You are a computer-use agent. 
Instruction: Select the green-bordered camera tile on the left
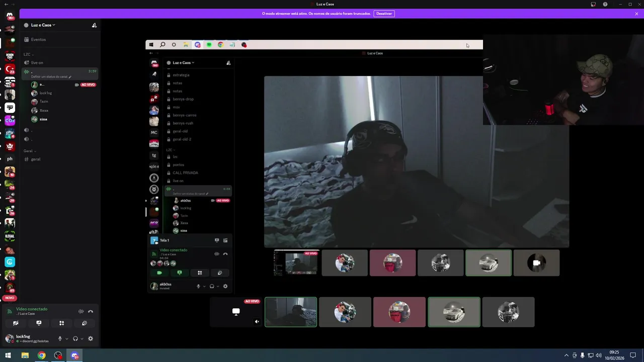[291, 312]
